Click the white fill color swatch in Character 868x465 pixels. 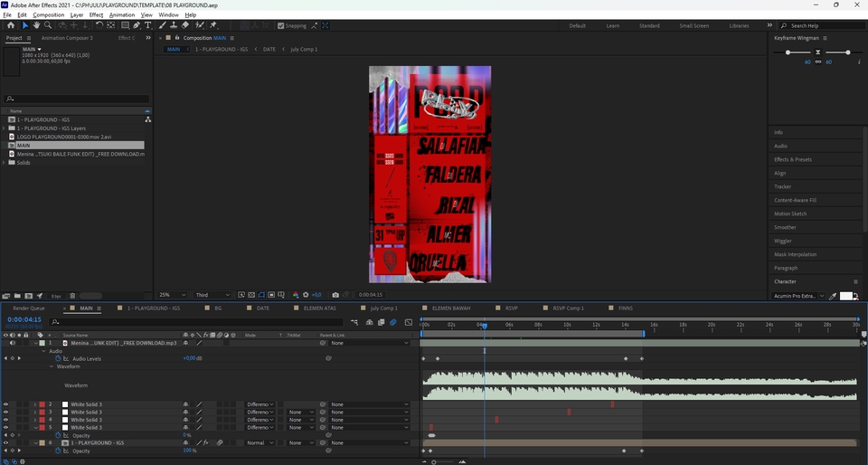pos(846,296)
